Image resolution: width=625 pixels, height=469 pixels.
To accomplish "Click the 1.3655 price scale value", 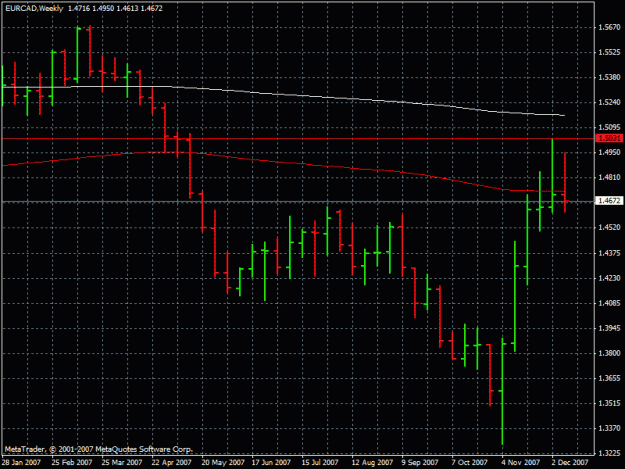I will pyautogui.click(x=609, y=378).
